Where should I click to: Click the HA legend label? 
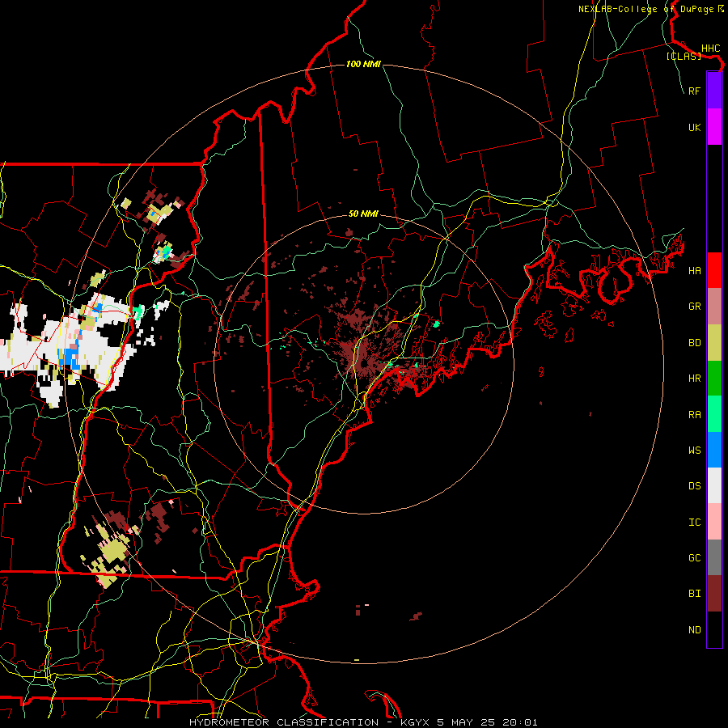(694, 271)
